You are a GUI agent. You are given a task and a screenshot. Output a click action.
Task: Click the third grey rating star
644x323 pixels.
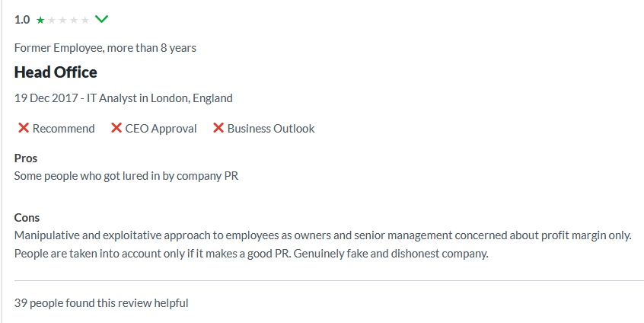pos(62,21)
